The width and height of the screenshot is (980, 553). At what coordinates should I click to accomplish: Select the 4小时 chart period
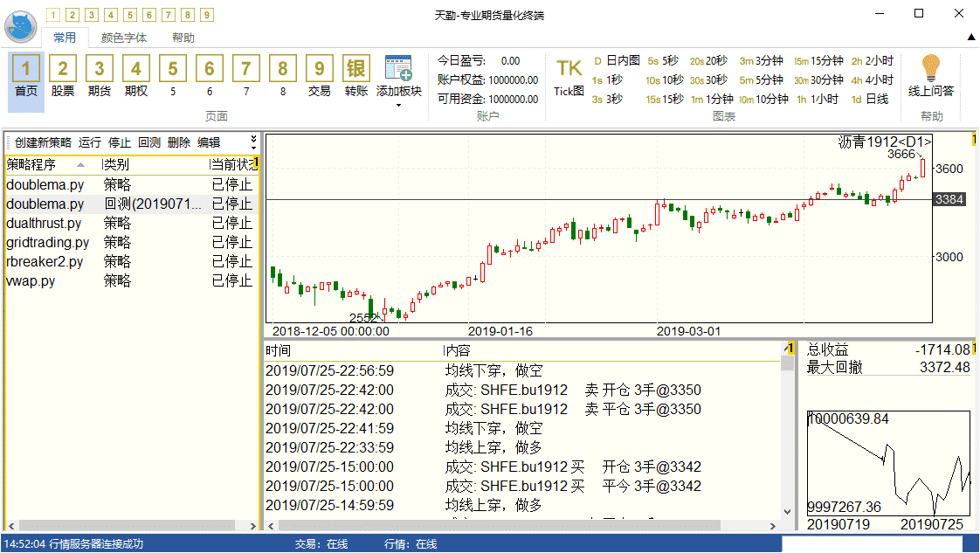click(x=873, y=80)
